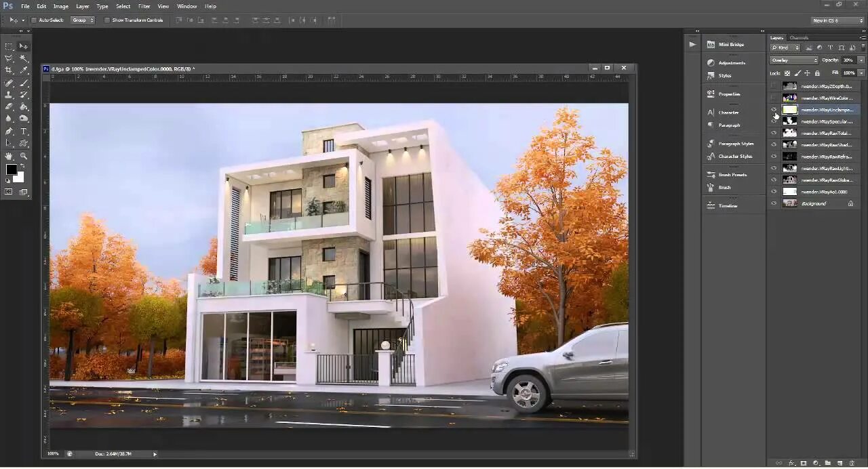Toggle Quick Mask mode icon

[9, 192]
